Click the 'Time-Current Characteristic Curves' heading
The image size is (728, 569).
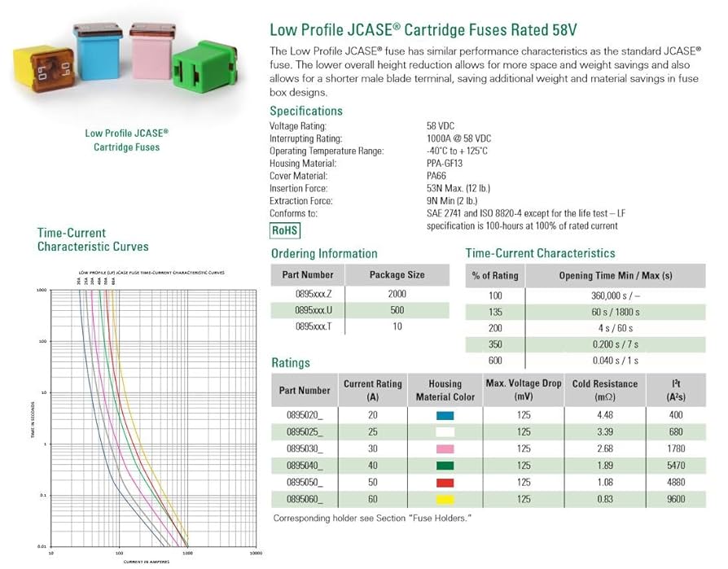click(x=93, y=239)
